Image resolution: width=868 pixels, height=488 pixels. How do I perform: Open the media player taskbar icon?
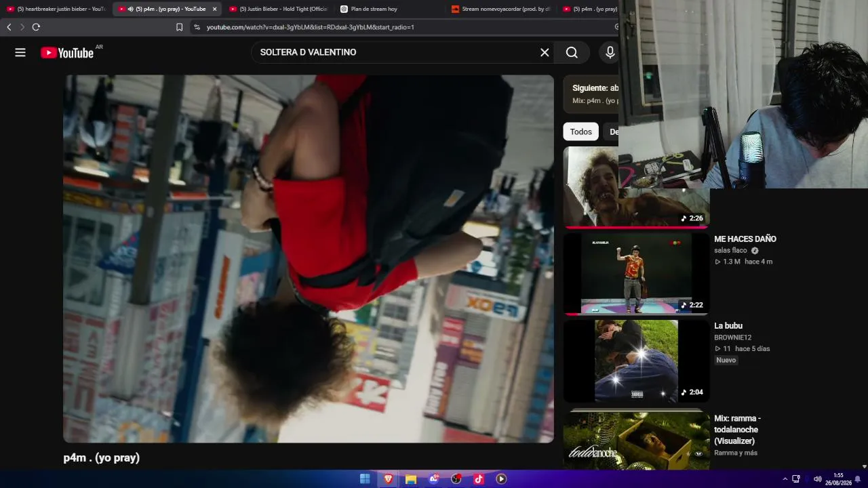(x=501, y=479)
